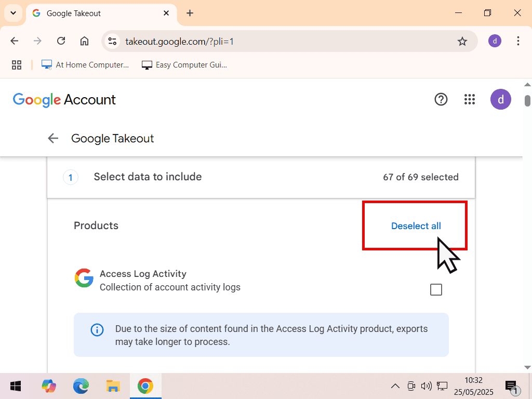This screenshot has height=399, width=532.
Task: Close the Chrome window
Action: [x=517, y=13]
